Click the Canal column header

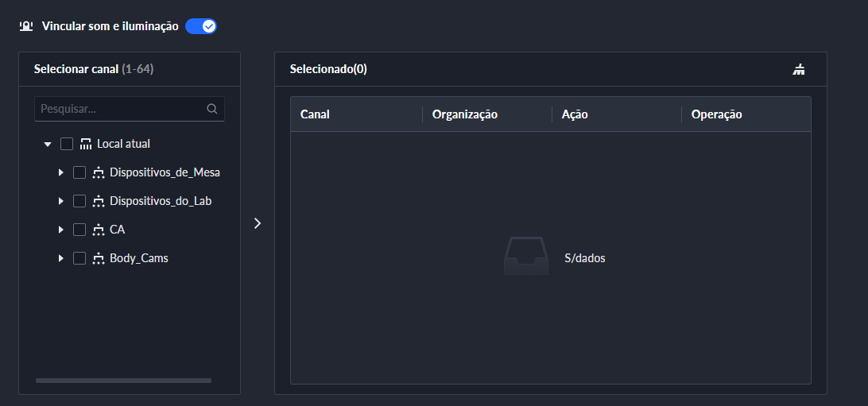point(316,114)
